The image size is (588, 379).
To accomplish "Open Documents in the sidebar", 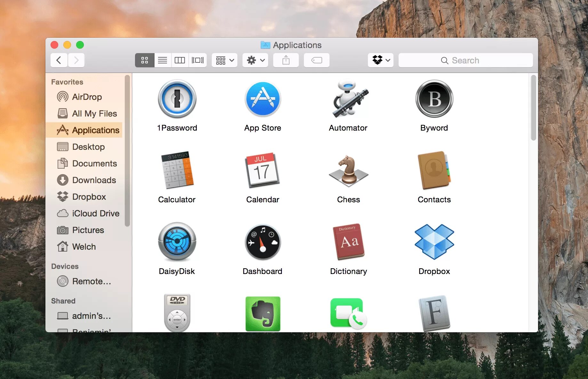I will click(84, 163).
